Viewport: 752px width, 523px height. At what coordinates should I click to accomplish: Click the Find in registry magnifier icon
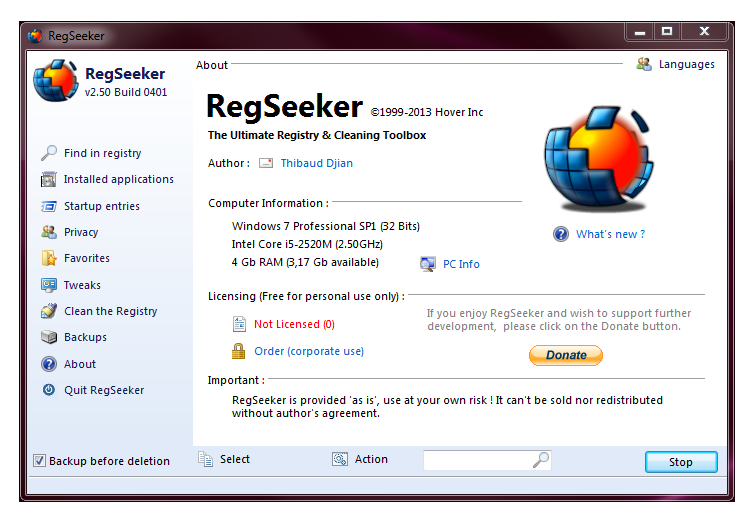pos(48,153)
